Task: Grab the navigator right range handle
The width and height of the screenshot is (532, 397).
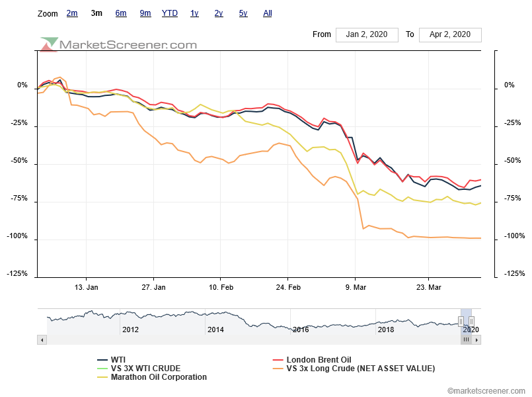Action: 471,321
